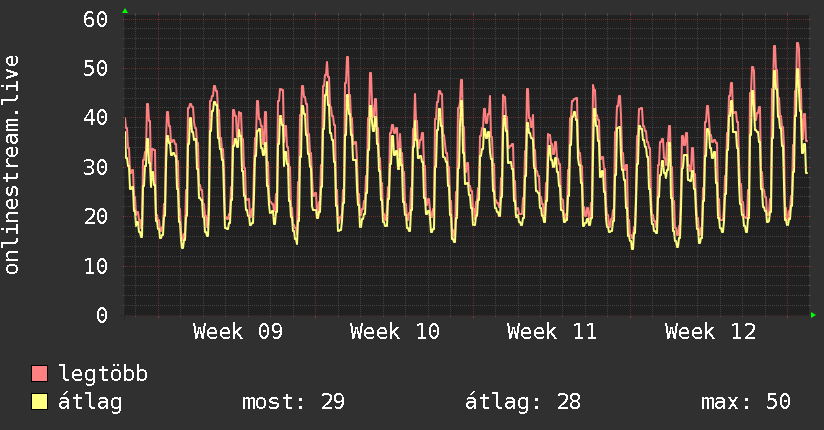Click the 40 value on the y-axis
824x430 pixels.
coord(95,117)
